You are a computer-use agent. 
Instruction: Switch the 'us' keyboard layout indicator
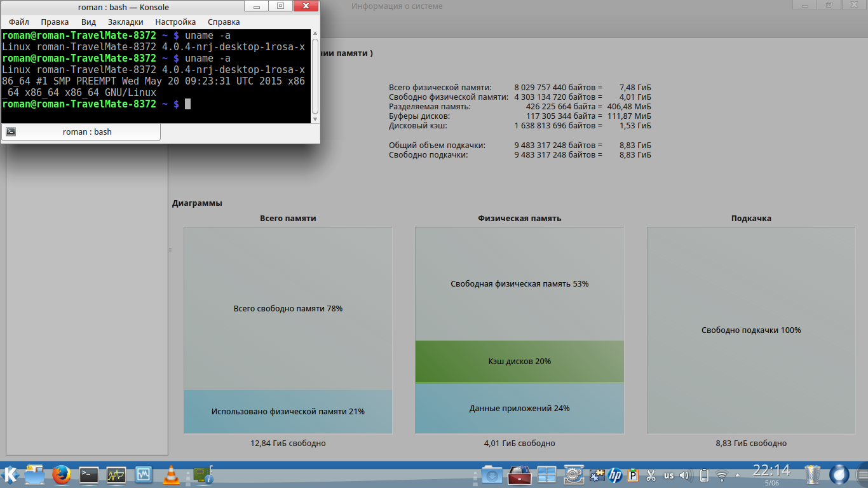pyautogui.click(x=668, y=475)
